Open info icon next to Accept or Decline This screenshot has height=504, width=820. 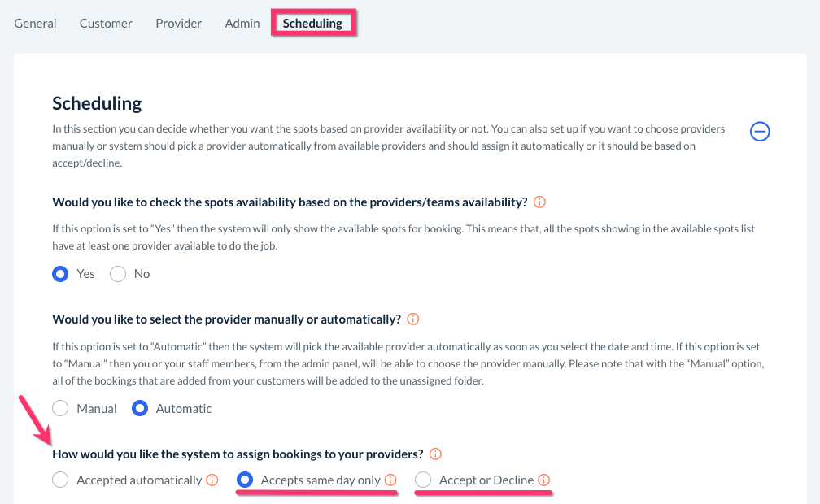coord(544,480)
